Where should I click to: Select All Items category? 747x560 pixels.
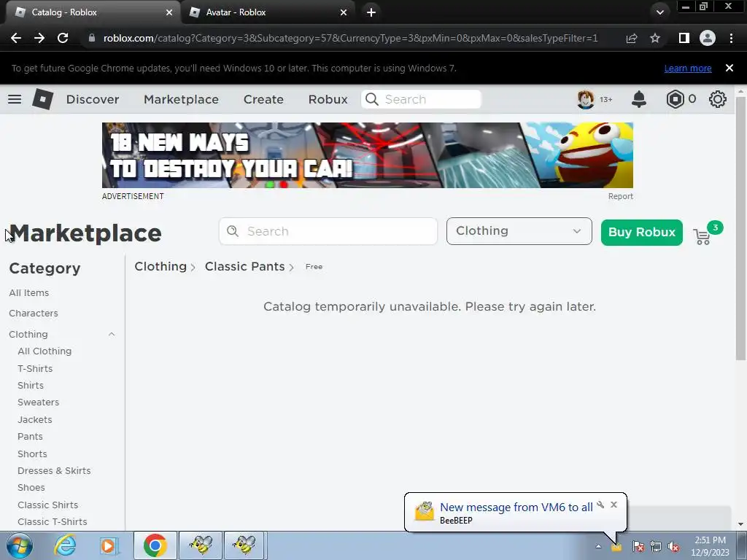28,293
